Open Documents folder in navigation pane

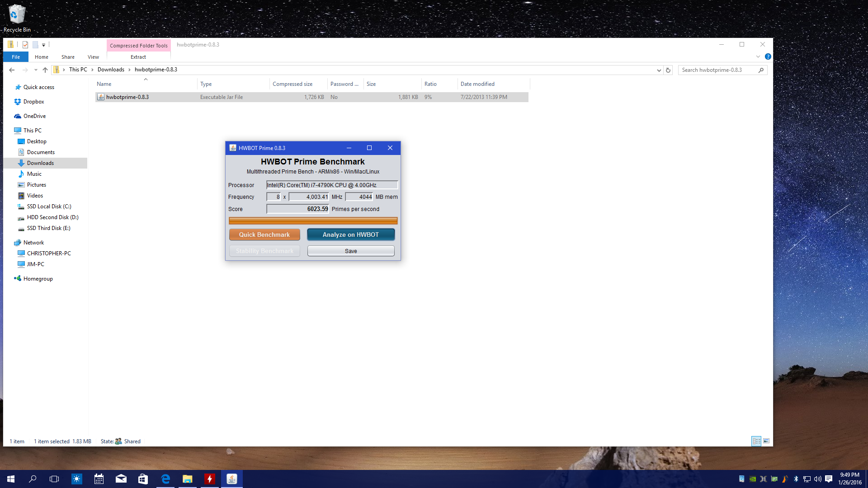41,152
